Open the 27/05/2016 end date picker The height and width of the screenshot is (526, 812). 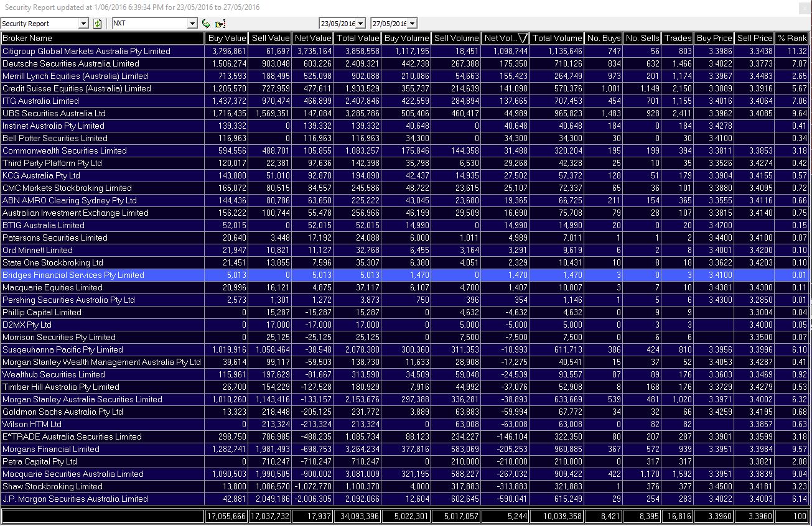pyautogui.click(x=412, y=24)
